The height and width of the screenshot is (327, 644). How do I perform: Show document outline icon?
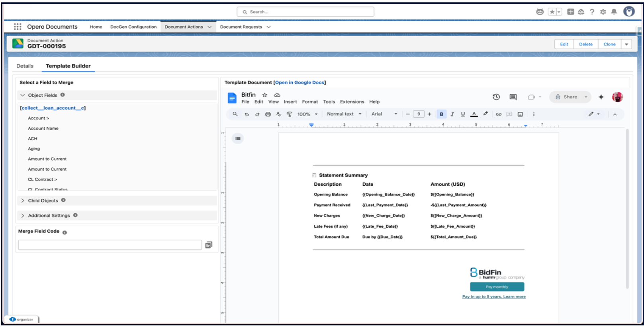(238, 138)
